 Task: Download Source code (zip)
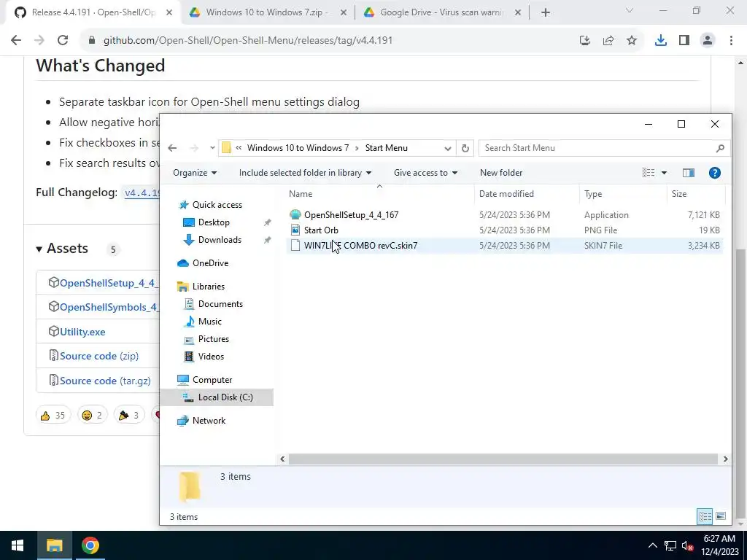(98, 356)
